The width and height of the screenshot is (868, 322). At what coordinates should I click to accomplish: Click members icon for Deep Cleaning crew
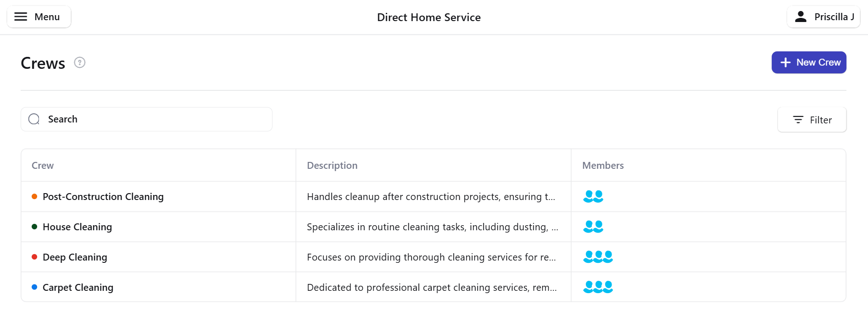point(598,257)
